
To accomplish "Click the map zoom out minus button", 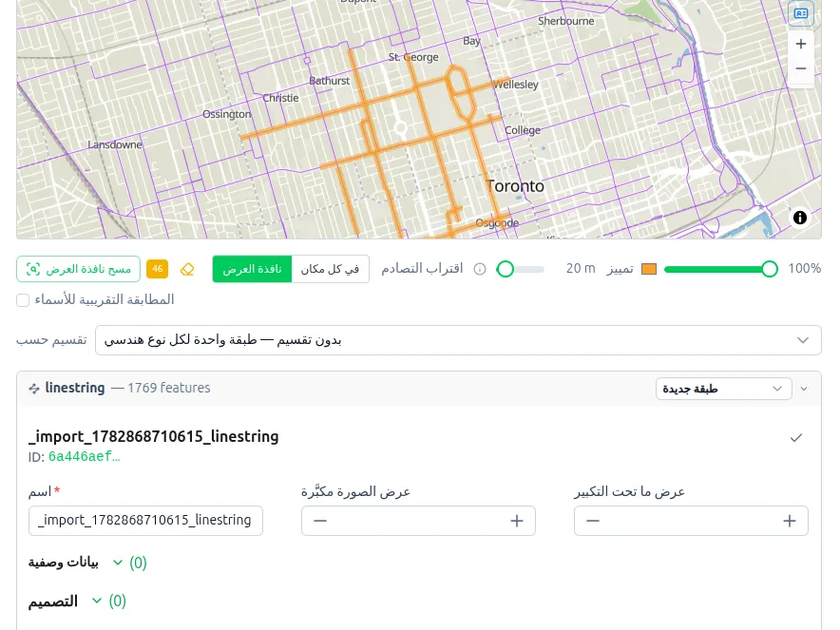I will point(800,68).
